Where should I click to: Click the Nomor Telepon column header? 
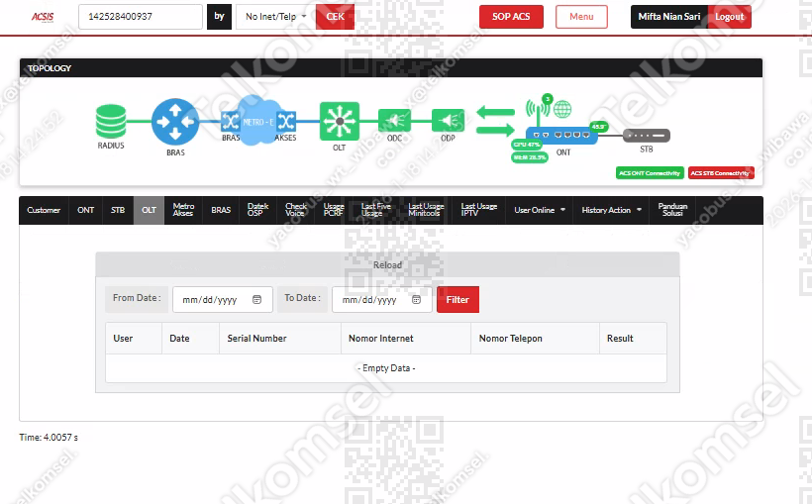tap(535, 339)
